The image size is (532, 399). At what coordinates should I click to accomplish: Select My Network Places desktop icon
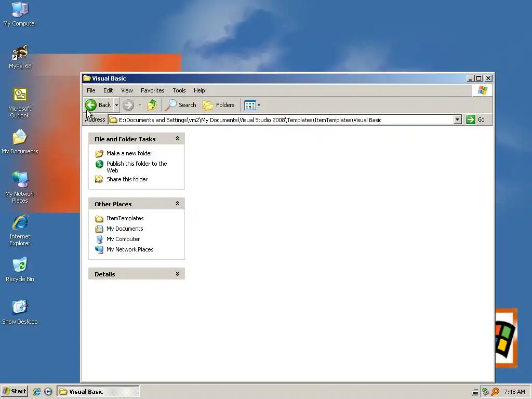[20, 188]
